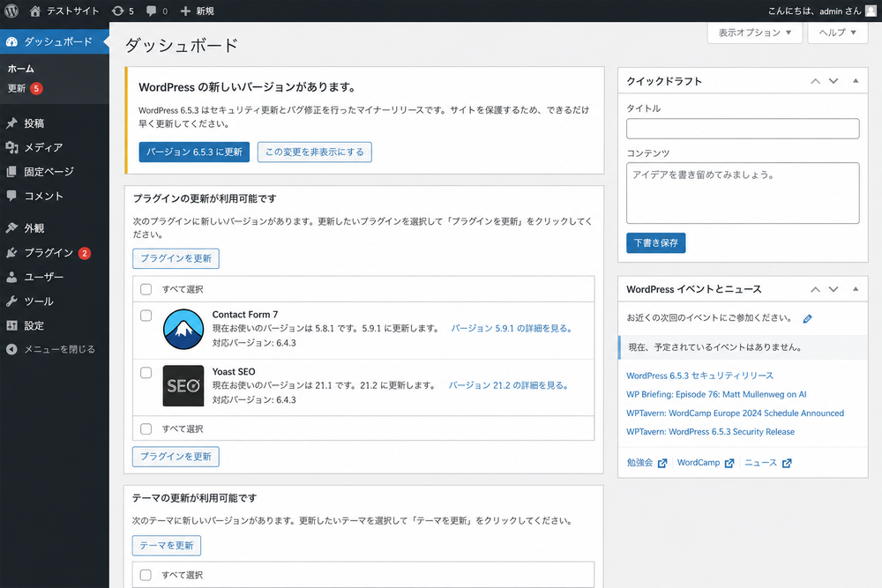Click the lower プラグインを更新 button
Viewport: 882px width, 588px height.
click(176, 457)
